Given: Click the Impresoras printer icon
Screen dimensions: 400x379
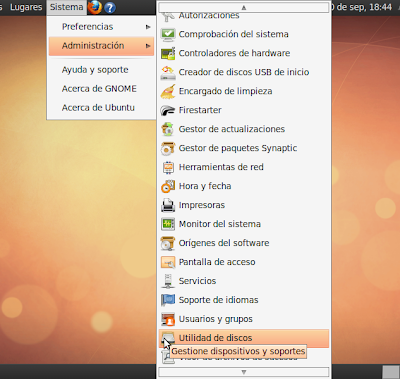Looking at the screenshot, I should (x=168, y=205).
